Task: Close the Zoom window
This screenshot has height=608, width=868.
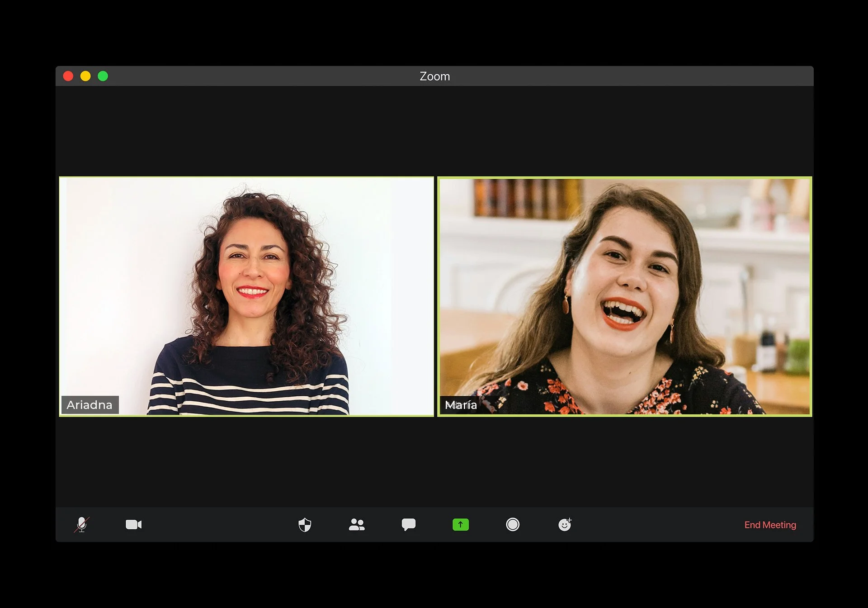Action: (68, 76)
